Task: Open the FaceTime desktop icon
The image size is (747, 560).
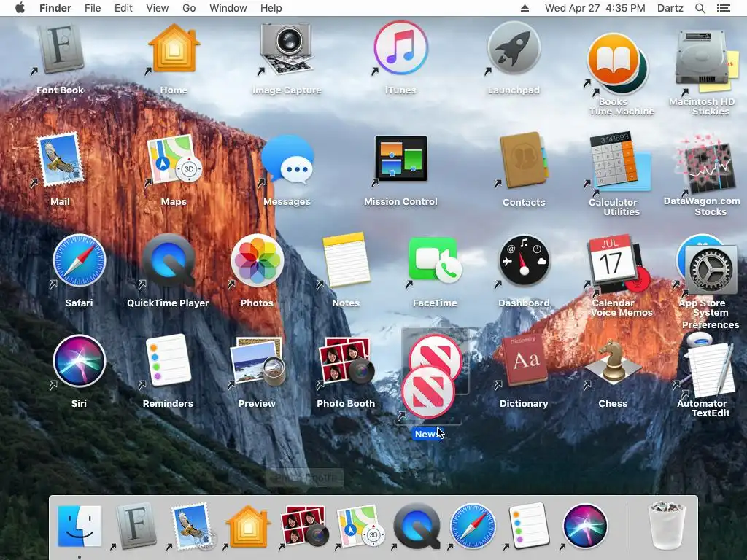Action: (435, 260)
